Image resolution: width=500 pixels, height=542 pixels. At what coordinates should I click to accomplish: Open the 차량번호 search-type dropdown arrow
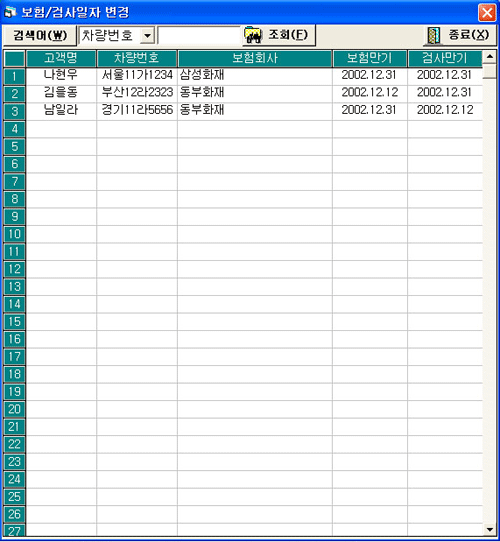pos(148,35)
